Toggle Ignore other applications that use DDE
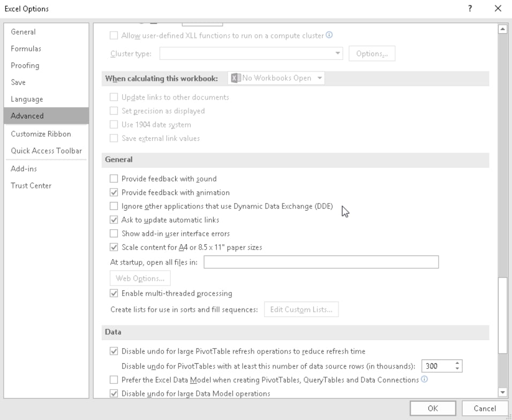The image size is (512, 420). point(114,206)
